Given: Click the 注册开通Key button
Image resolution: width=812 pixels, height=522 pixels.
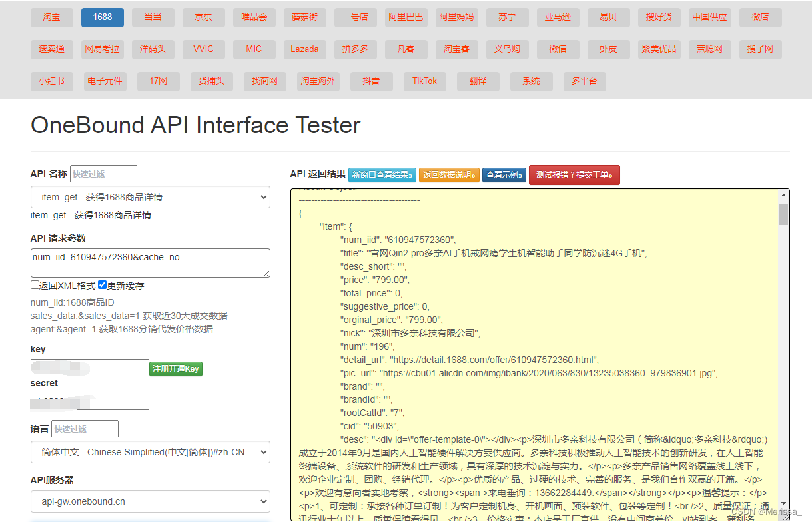Looking at the screenshot, I should [x=176, y=368].
